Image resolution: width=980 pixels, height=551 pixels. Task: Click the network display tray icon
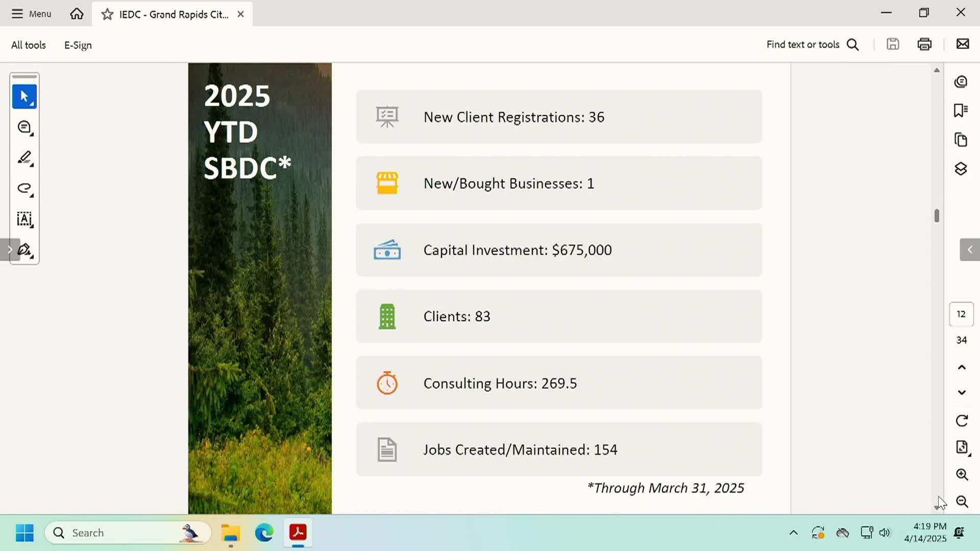[x=866, y=533]
